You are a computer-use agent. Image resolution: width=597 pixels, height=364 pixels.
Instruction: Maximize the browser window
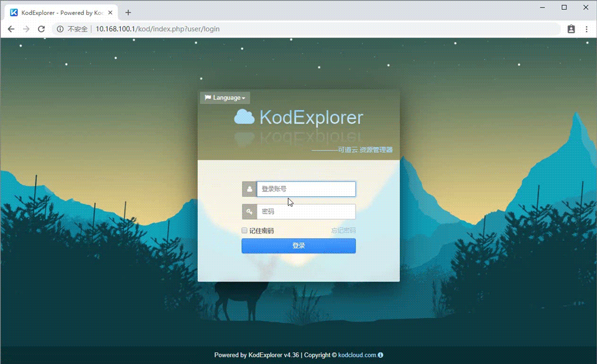click(x=564, y=7)
